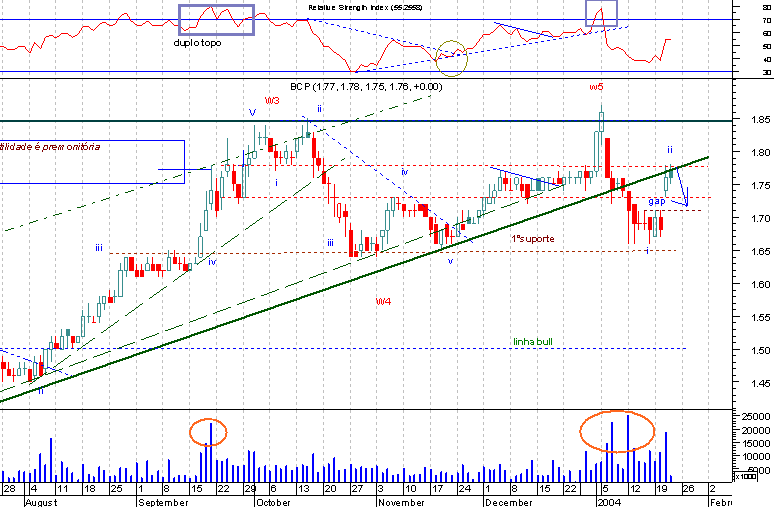Click the 'September' month label

(x=163, y=502)
